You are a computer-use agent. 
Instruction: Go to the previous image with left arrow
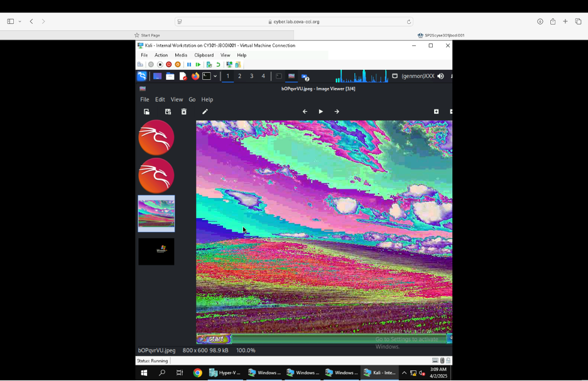click(x=305, y=111)
